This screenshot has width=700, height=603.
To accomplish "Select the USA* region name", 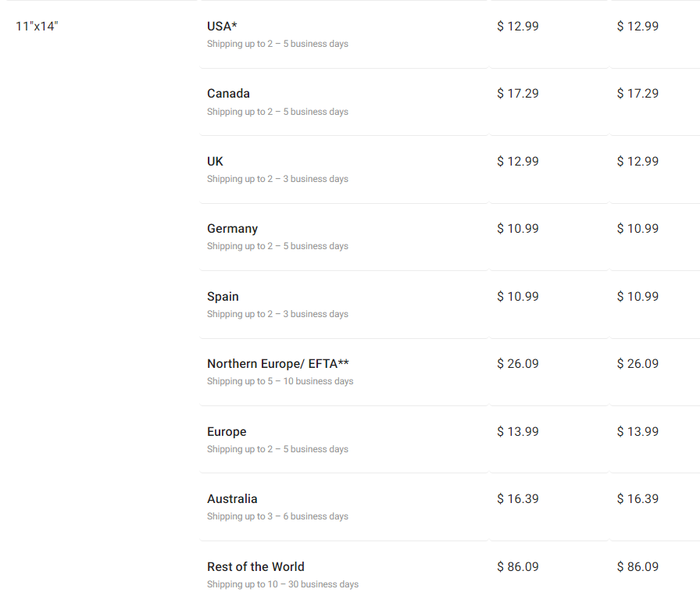I will tap(222, 26).
